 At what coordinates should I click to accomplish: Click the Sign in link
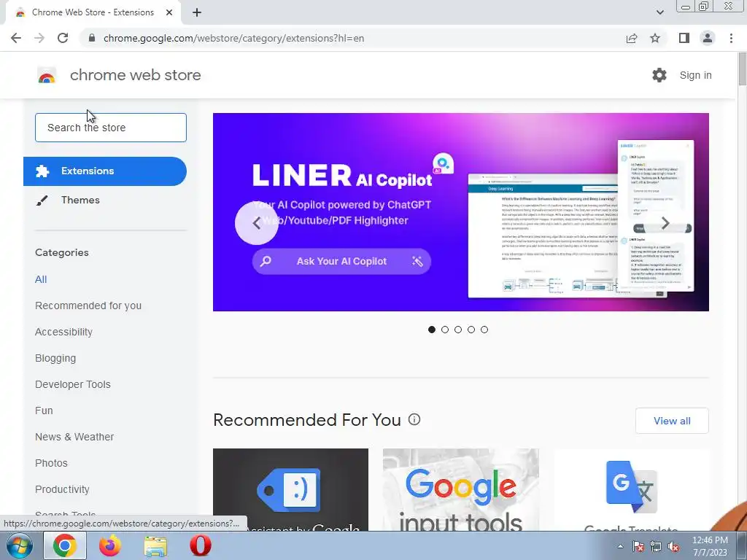coord(695,75)
